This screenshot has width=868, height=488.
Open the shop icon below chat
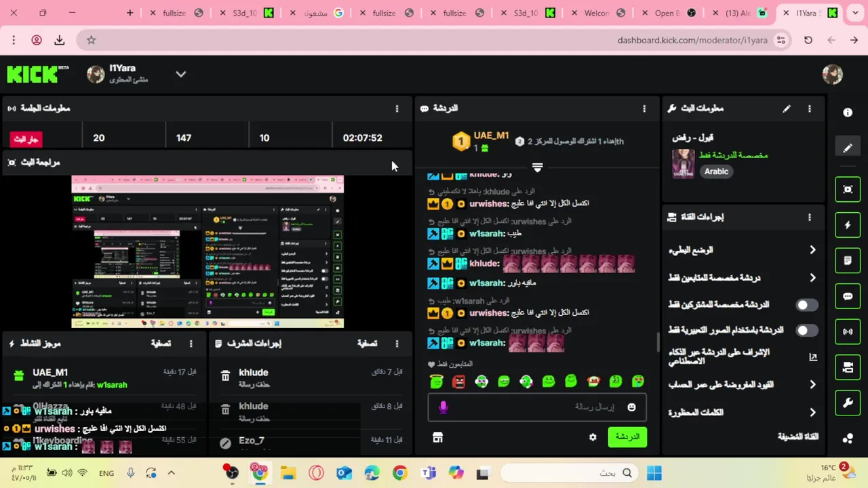(437, 438)
